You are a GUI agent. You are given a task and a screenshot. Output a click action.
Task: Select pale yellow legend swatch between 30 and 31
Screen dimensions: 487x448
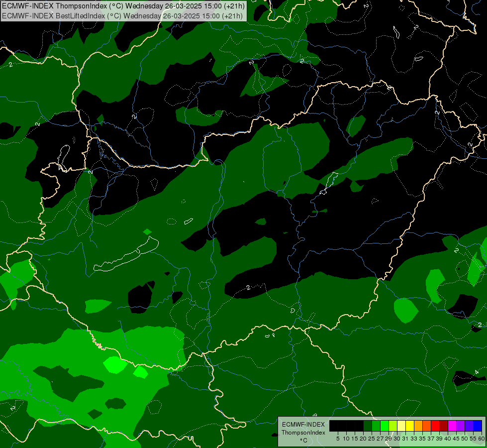pyautogui.click(x=401, y=426)
